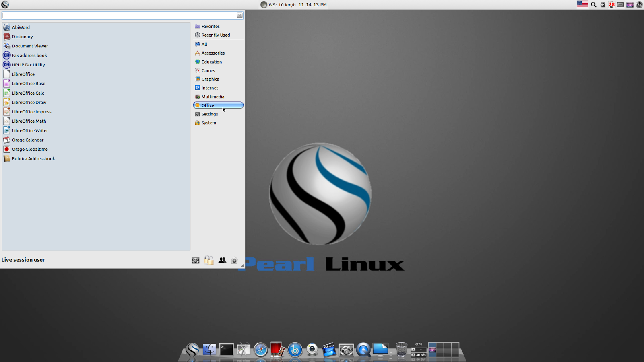Screen dimensions: 644x362
Task: Click the lock screen padlocks icon
Action: (x=208, y=260)
